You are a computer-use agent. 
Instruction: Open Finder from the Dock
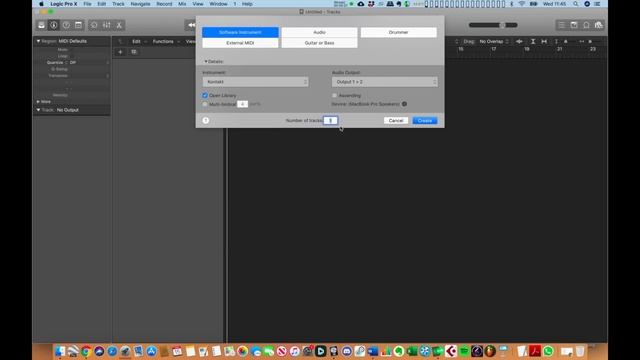click(x=60, y=351)
